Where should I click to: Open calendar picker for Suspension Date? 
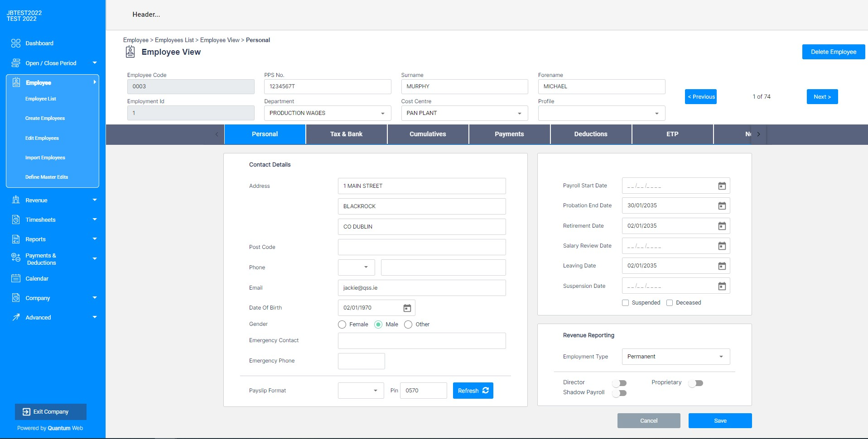point(722,286)
